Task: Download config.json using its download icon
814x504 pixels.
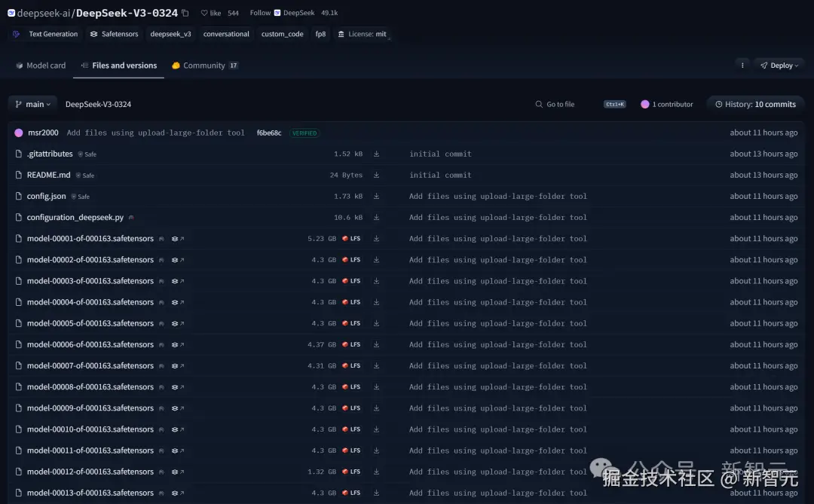Action: 376,196
